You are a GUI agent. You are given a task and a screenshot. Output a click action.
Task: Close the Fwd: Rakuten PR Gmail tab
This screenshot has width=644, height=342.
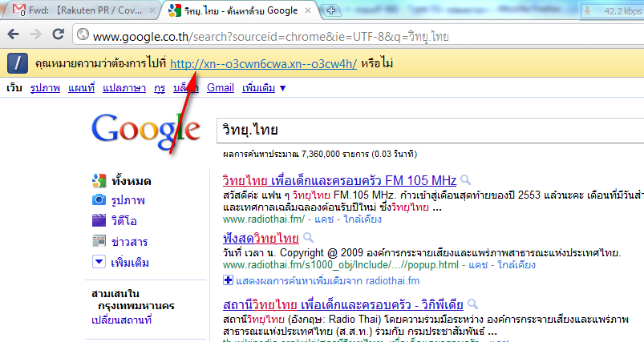[x=152, y=10]
